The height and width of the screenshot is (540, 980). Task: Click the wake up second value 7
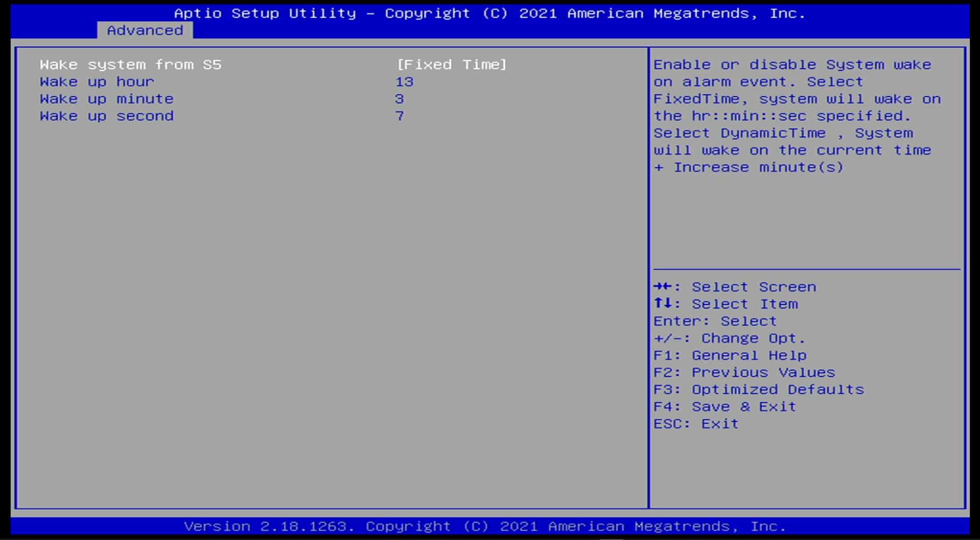(399, 116)
